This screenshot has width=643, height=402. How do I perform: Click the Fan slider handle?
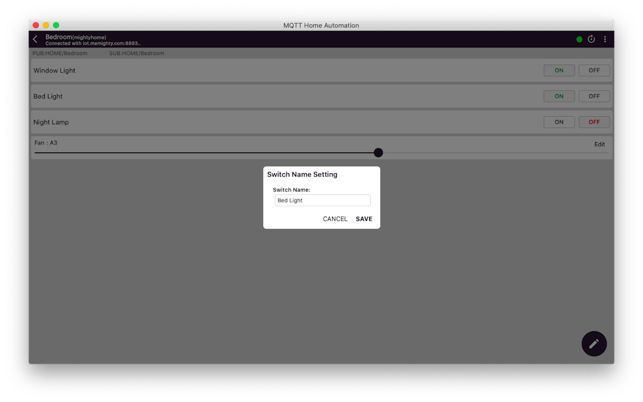pos(378,153)
